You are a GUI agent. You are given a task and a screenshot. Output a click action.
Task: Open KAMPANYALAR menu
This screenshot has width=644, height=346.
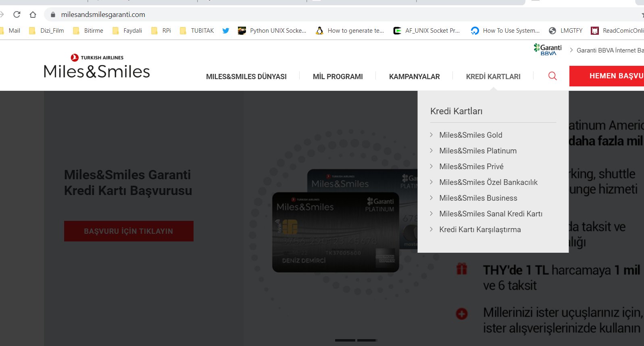tap(415, 77)
